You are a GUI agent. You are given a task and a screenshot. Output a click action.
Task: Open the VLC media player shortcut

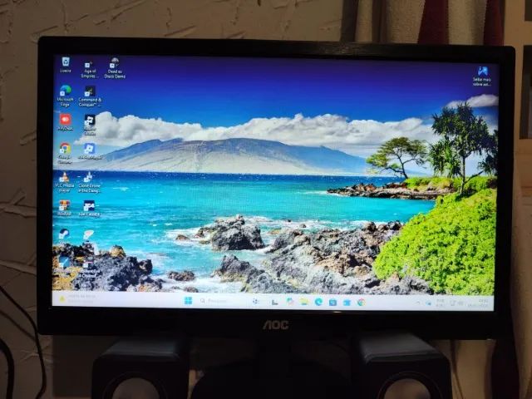[x=65, y=183]
